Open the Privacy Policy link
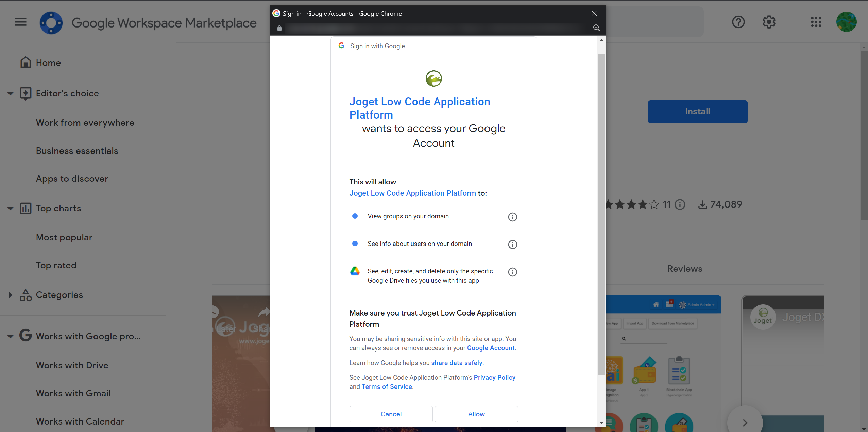This screenshot has height=432, width=868. coord(494,377)
